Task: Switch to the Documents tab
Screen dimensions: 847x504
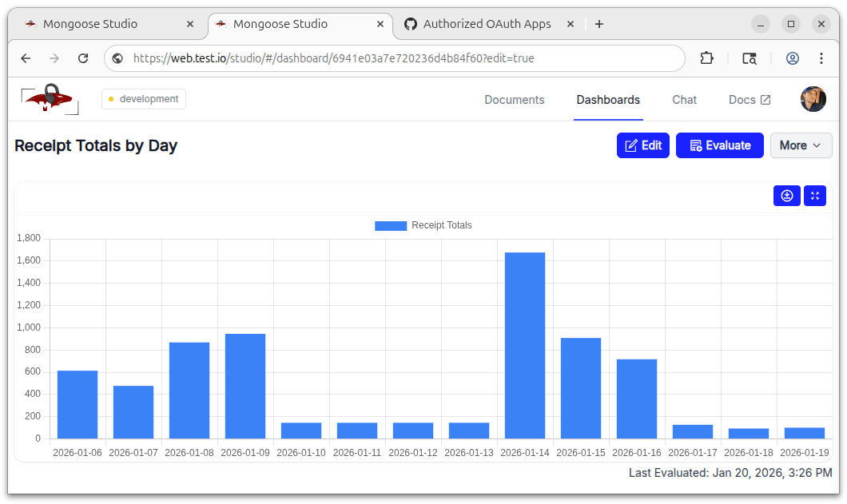Action: coord(515,99)
